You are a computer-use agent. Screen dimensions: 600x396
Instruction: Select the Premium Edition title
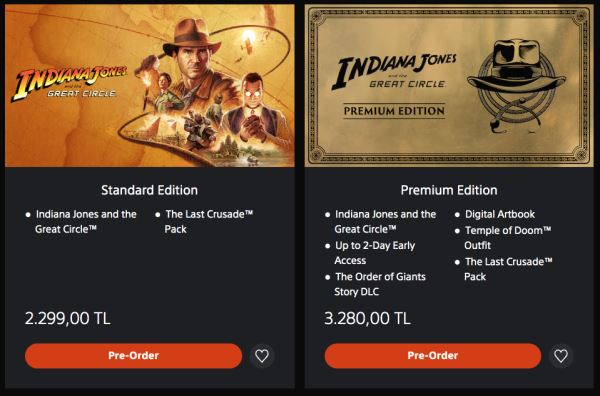[449, 190]
